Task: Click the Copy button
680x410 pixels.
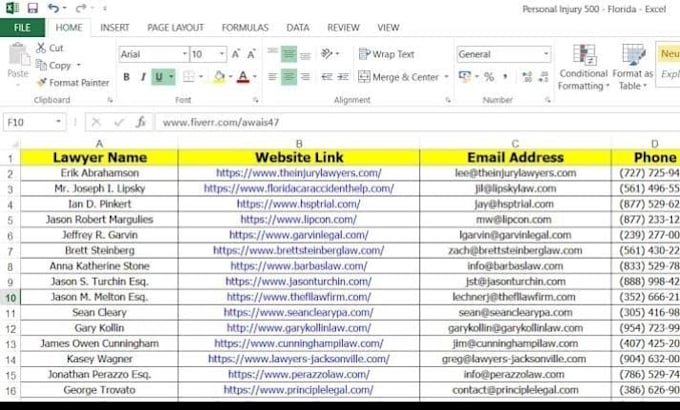Action: (53, 66)
